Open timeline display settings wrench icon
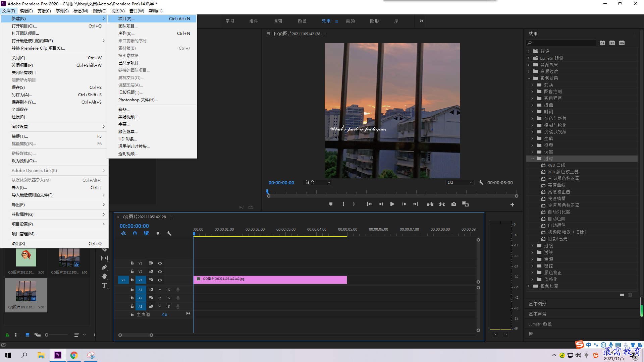The width and height of the screenshot is (644, 362). click(169, 233)
